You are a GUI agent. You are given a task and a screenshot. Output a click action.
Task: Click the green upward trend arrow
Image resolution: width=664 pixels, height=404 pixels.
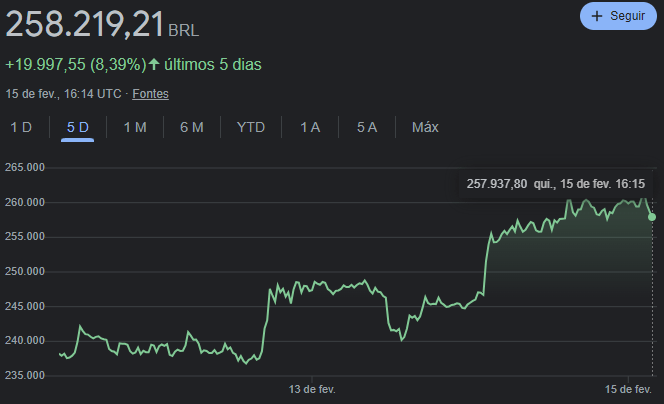154,65
